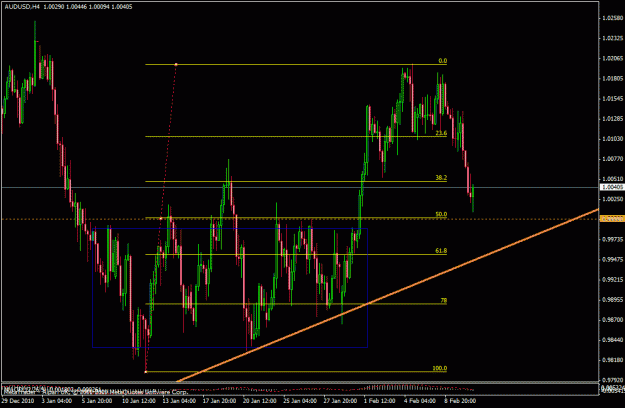The height and width of the screenshot is (408, 625).
Task: Click the 13 Jan 04:00 time label
Action: coord(179,400)
